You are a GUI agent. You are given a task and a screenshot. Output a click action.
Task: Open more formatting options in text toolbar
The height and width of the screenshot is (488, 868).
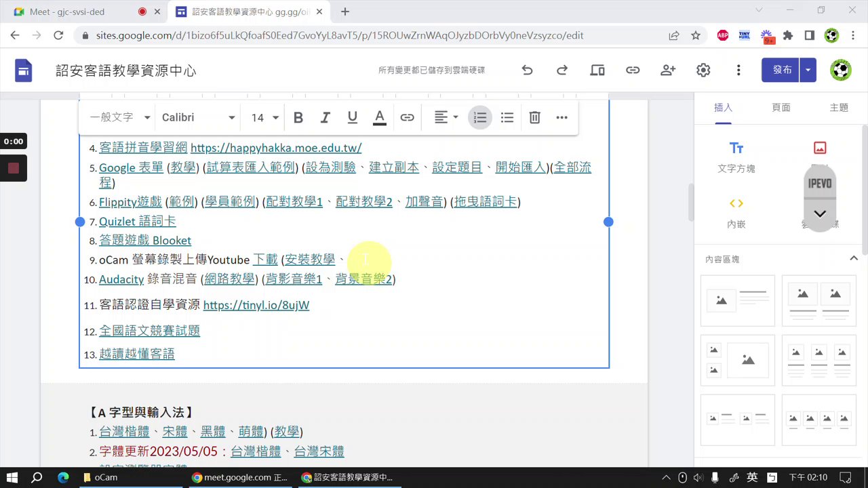[561, 117]
